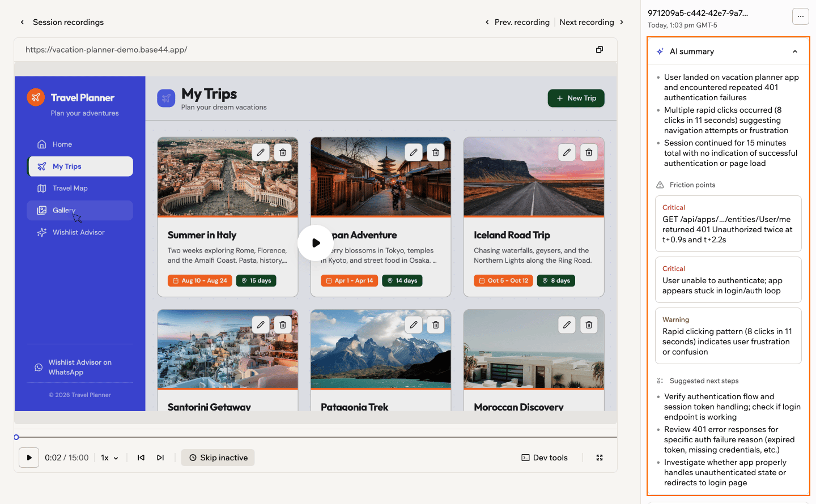Delete the Patagonia Trek trip

[436, 325]
